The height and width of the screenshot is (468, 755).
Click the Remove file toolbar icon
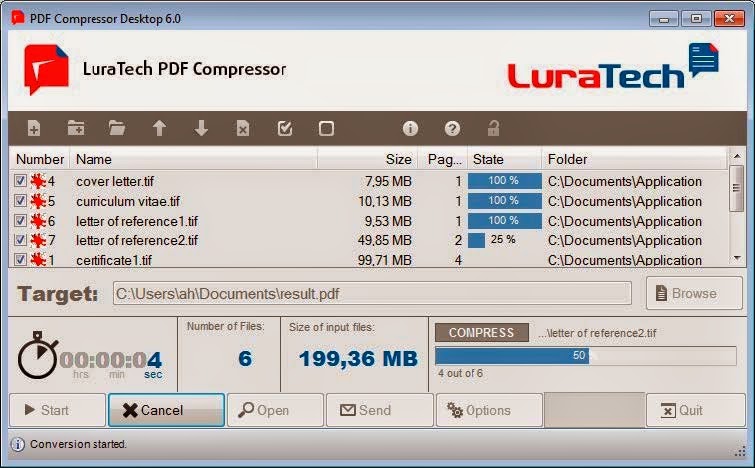tap(243, 129)
